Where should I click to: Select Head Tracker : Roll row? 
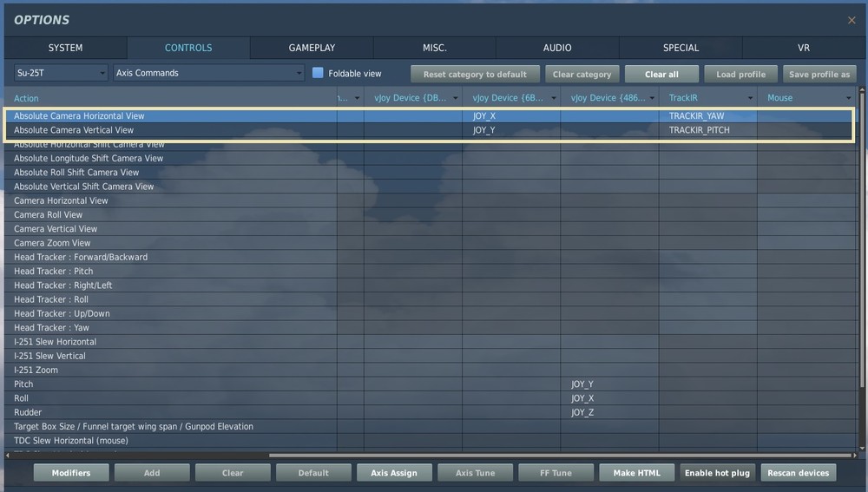[x=429, y=299]
